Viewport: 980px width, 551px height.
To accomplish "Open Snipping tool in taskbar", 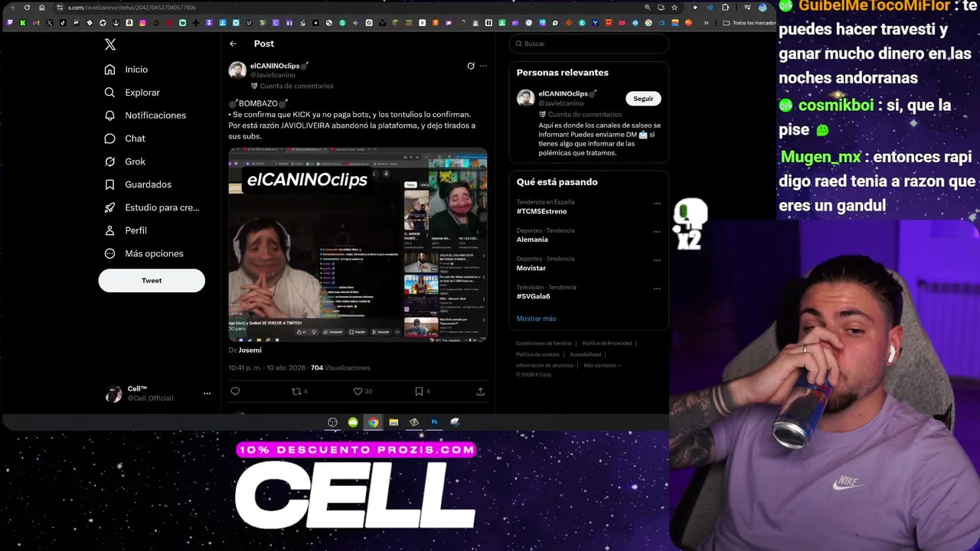I will 455,422.
